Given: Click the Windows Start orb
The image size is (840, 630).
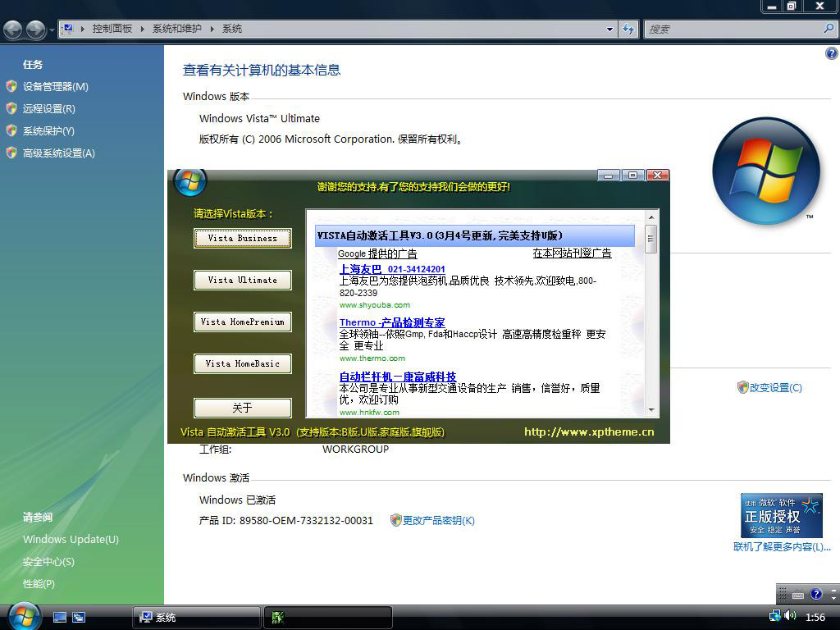Looking at the screenshot, I should pyautogui.click(x=24, y=615).
